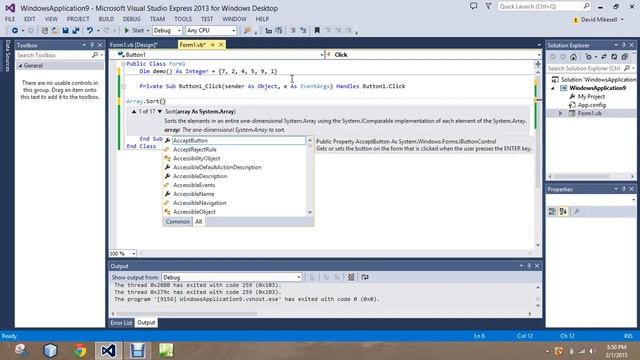Viewport: 640px width, 360px height.
Task: Open the Show output from Debug dropdown
Action: 231,277
